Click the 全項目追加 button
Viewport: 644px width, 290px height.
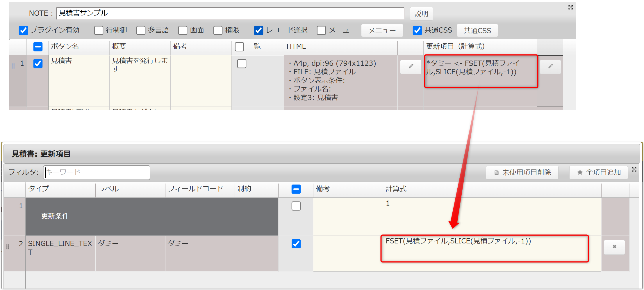pos(599,173)
